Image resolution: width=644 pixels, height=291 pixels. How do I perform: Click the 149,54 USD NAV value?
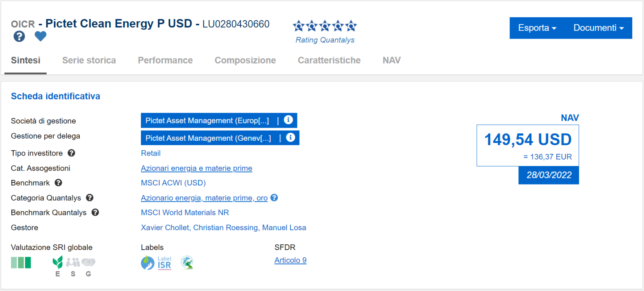coord(528,139)
